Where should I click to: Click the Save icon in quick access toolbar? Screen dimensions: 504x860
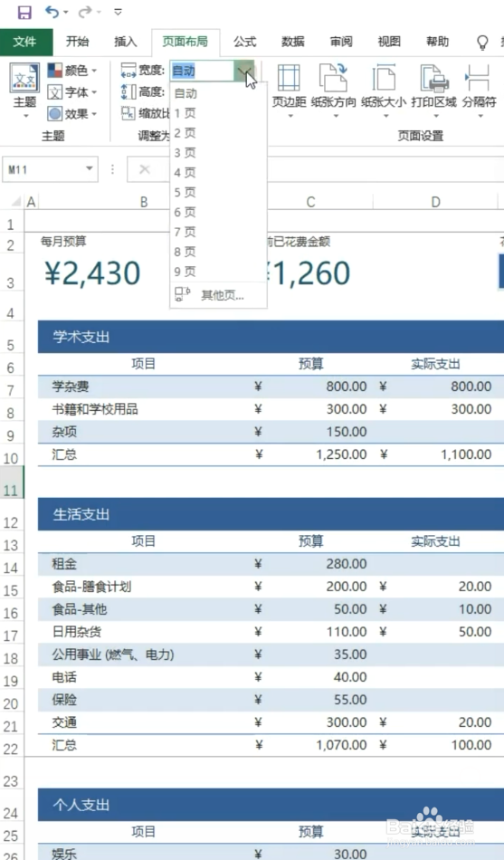(24, 12)
